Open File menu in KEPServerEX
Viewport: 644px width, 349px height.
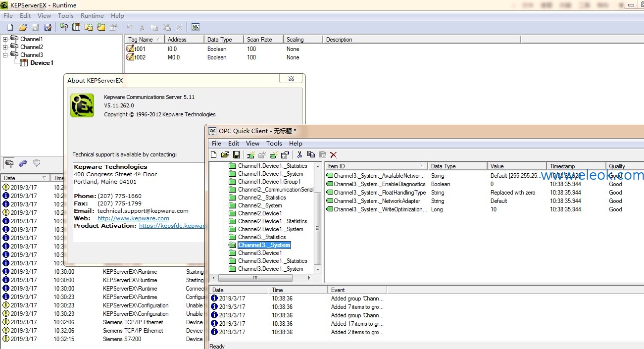(8, 16)
